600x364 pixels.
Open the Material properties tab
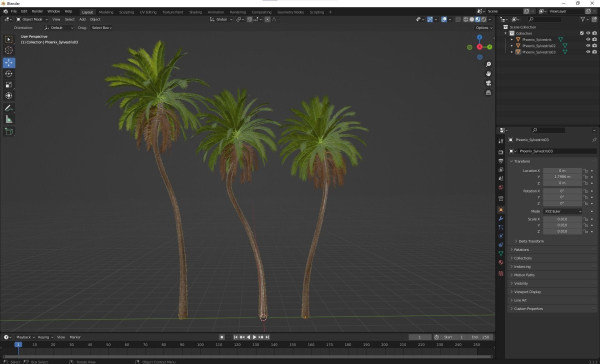(501, 262)
